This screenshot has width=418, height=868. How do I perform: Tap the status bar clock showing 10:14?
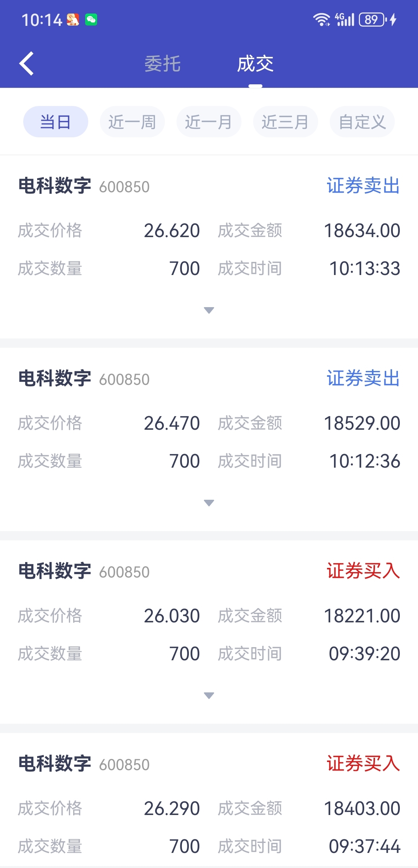pos(42,20)
